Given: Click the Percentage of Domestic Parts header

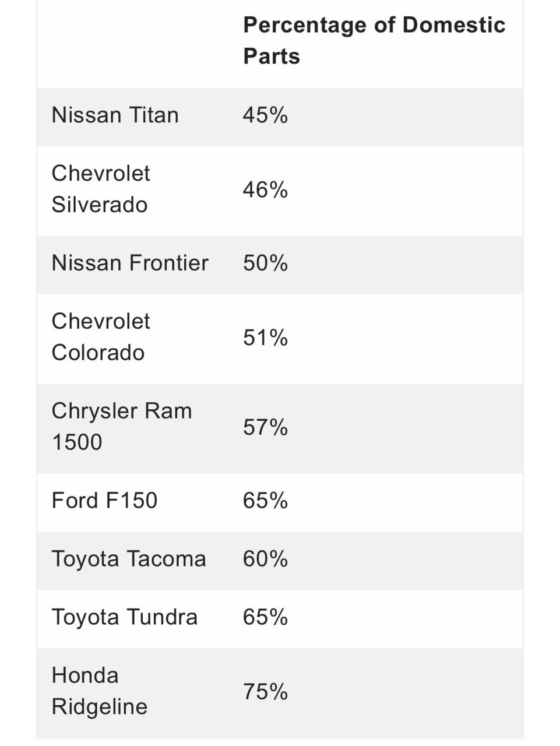Looking at the screenshot, I should (374, 40).
